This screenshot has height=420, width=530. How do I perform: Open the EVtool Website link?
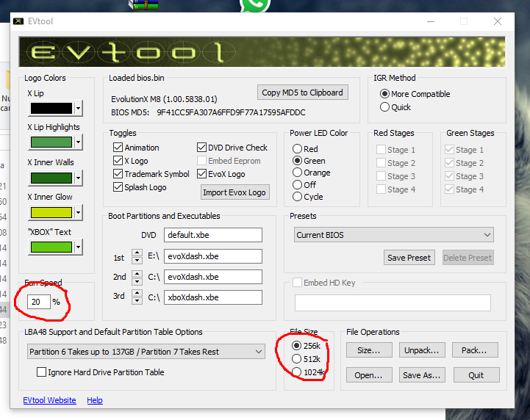point(50,400)
